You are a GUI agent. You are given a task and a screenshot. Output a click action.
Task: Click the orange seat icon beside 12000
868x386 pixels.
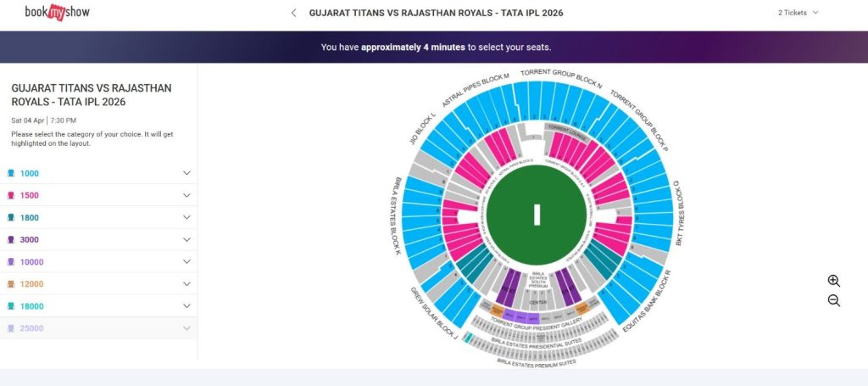11,284
